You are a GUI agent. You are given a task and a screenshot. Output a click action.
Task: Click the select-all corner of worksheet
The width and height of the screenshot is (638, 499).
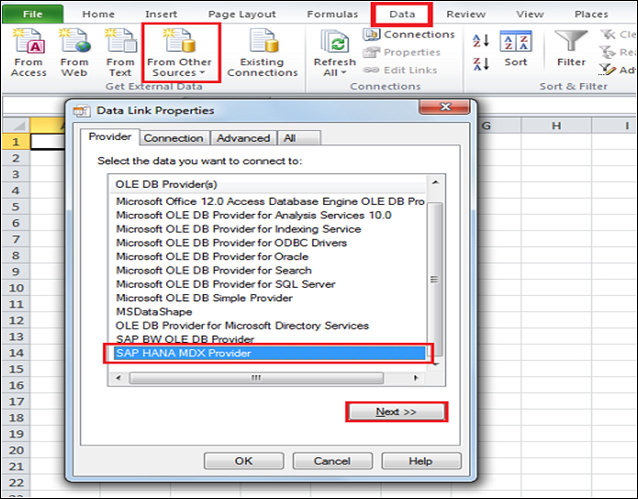point(15,126)
